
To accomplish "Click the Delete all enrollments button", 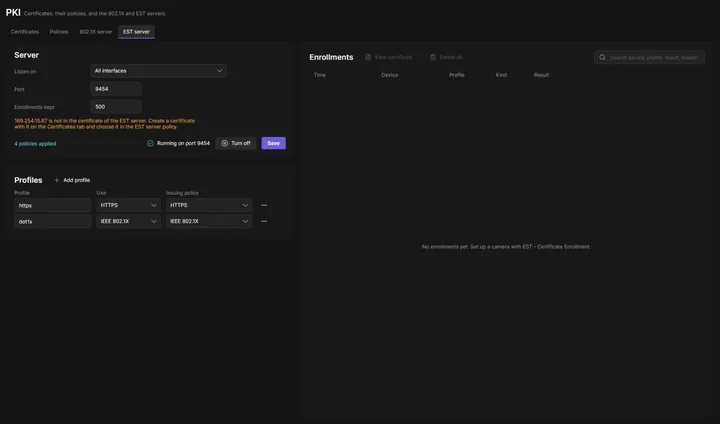I will (x=446, y=57).
